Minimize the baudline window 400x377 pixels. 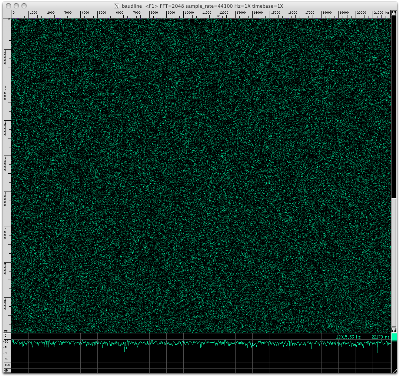[x=16, y=6]
